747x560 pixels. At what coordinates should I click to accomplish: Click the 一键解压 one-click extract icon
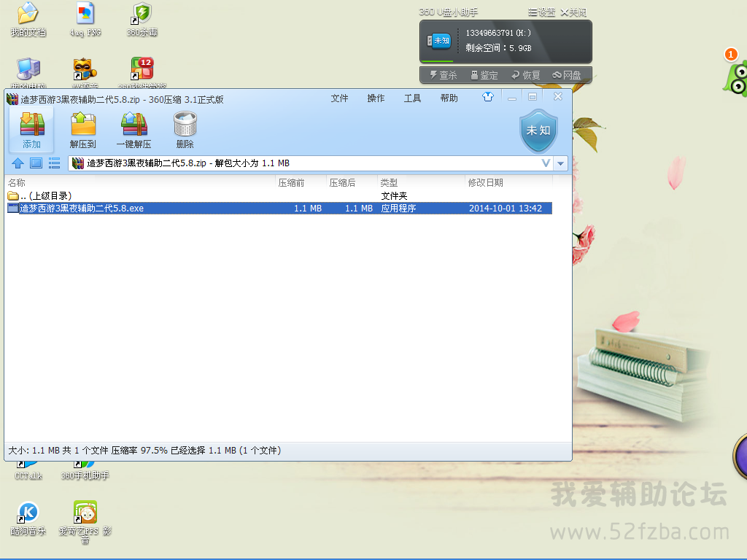click(x=134, y=130)
